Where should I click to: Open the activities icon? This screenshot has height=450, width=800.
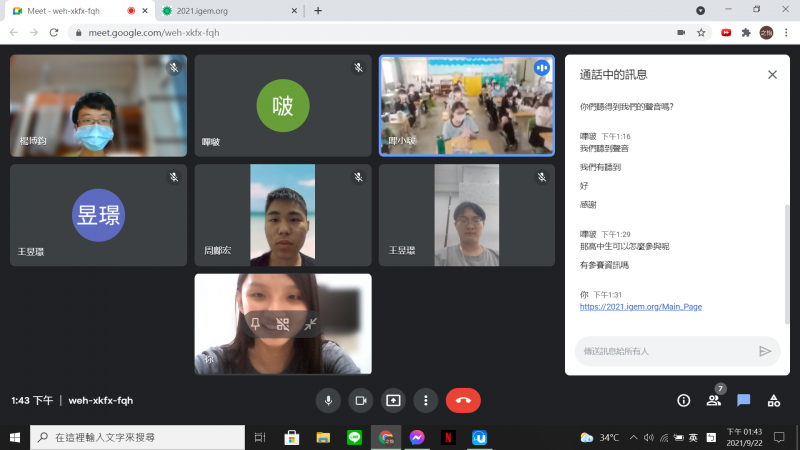[x=773, y=400]
